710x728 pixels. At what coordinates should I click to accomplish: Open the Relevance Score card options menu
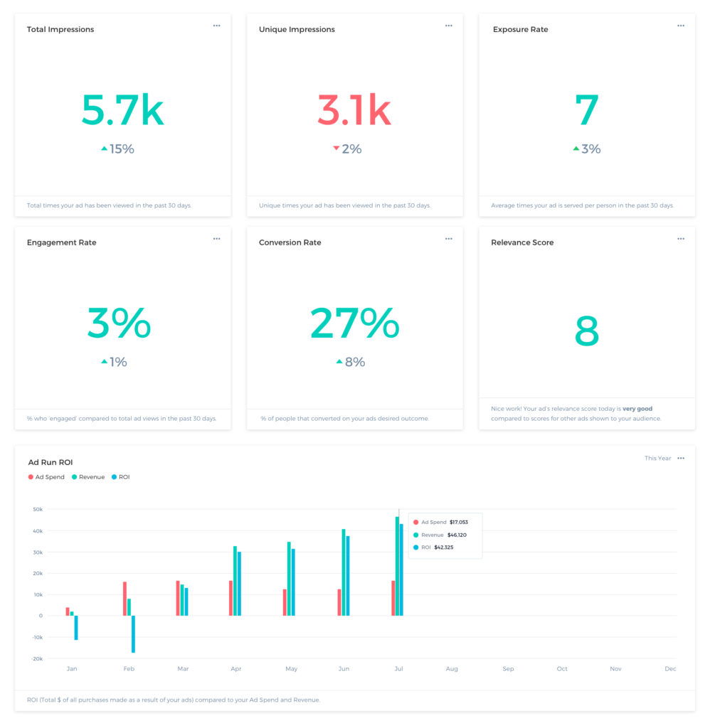pyautogui.click(x=681, y=238)
